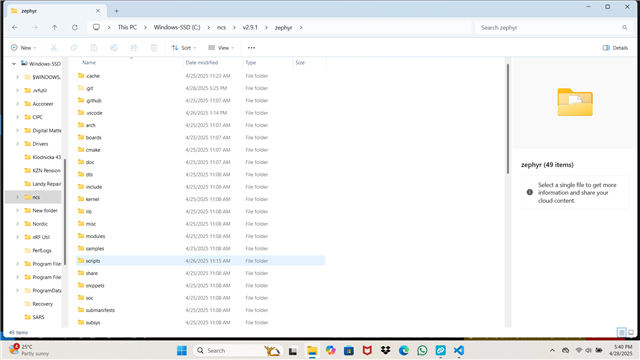Open Windows Start menu
The image size is (640, 360).
pyautogui.click(x=182, y=350)
